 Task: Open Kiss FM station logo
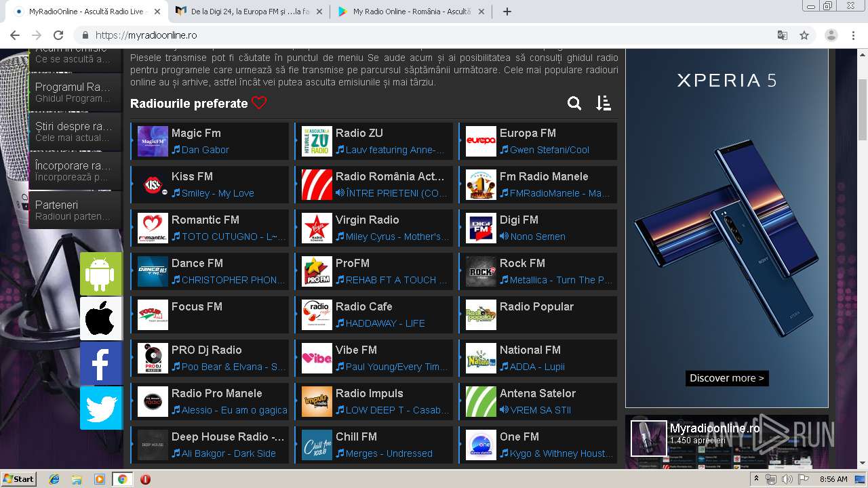[153, 184]
